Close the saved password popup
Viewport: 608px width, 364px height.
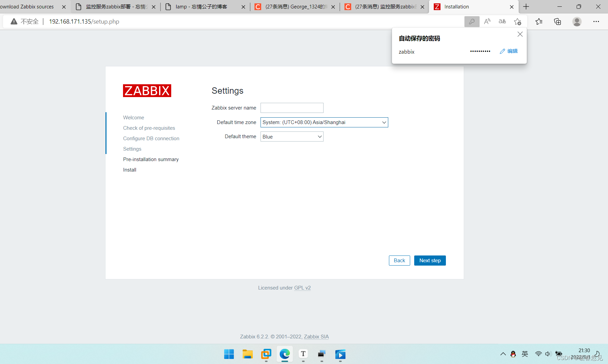coord(520,34)
